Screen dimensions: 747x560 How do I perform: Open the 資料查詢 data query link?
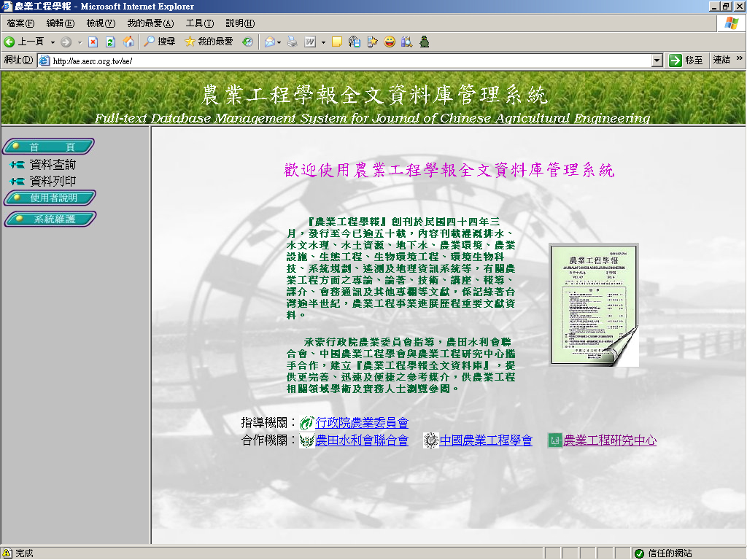[x=53, y=165]
